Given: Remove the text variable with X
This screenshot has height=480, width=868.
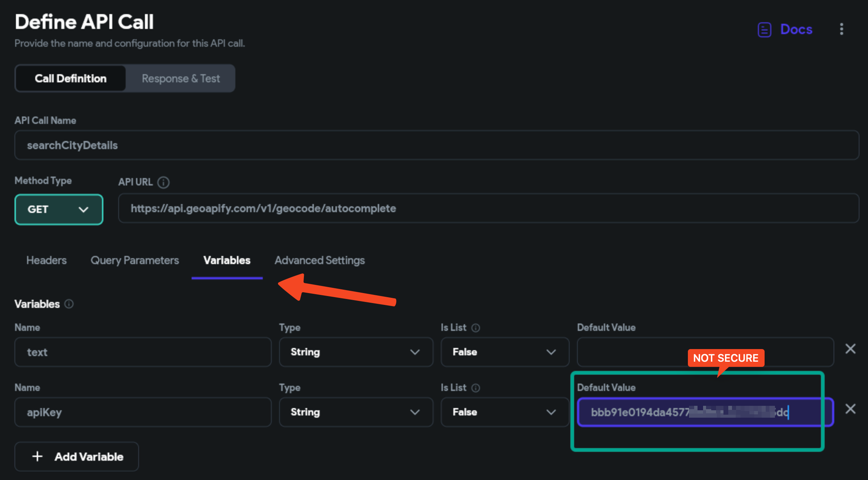Looking at the screenshot, I should [x=851, y=349].
